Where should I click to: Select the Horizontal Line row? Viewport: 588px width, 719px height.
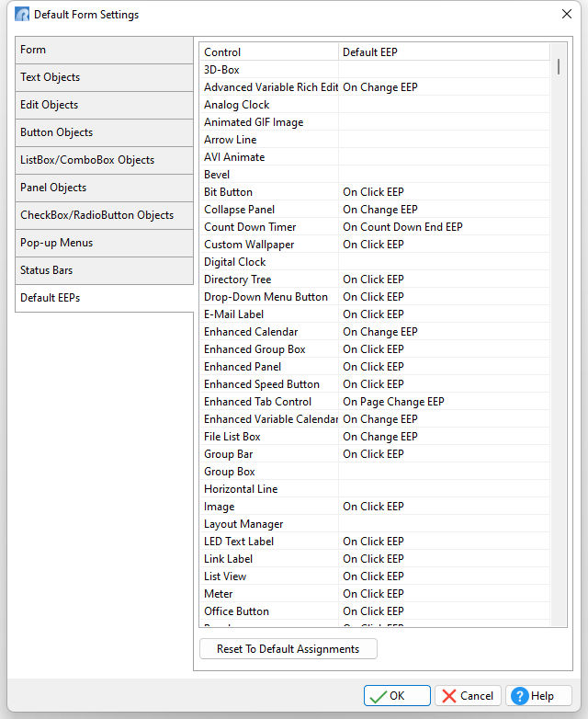(x=375, y=489)
